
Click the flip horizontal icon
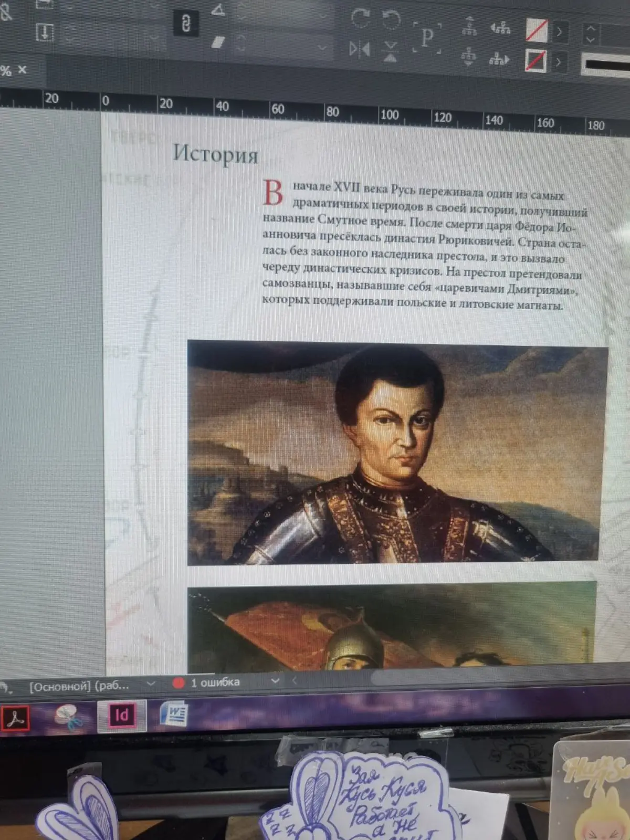(x=360, y=49)
